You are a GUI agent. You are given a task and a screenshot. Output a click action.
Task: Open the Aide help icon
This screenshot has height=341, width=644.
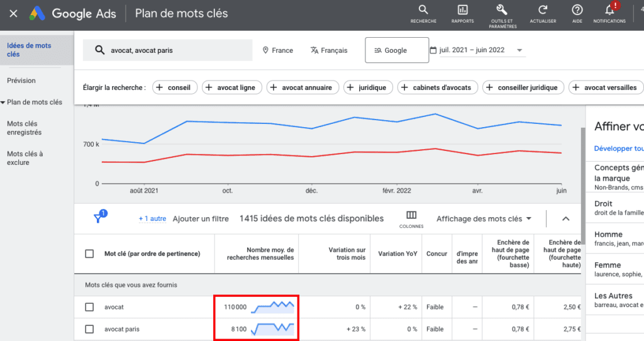coord(577,10)
